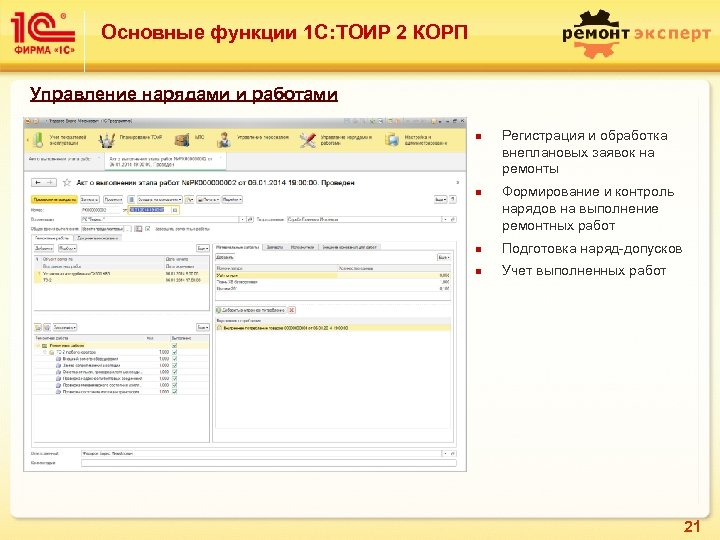The image size is (720, 540).
Task: Click the first small icon left of Заполнить
Action: coord(38,327)
